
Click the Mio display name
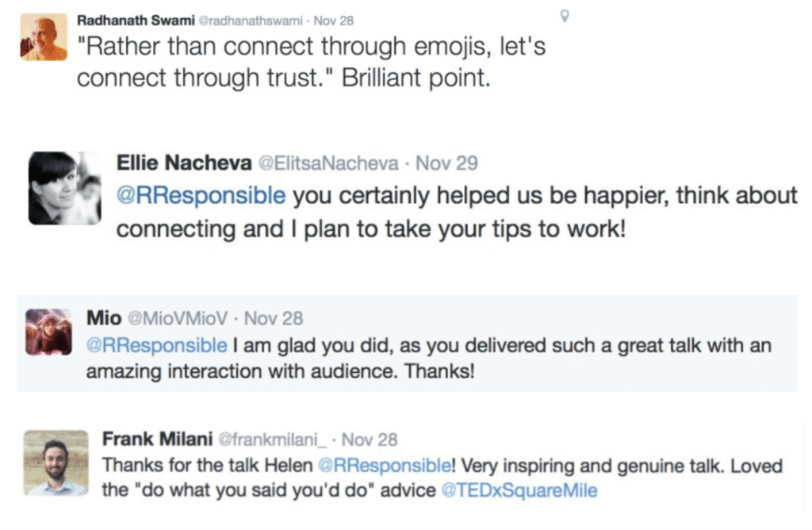pyautogui.click(x=104, y=319)
